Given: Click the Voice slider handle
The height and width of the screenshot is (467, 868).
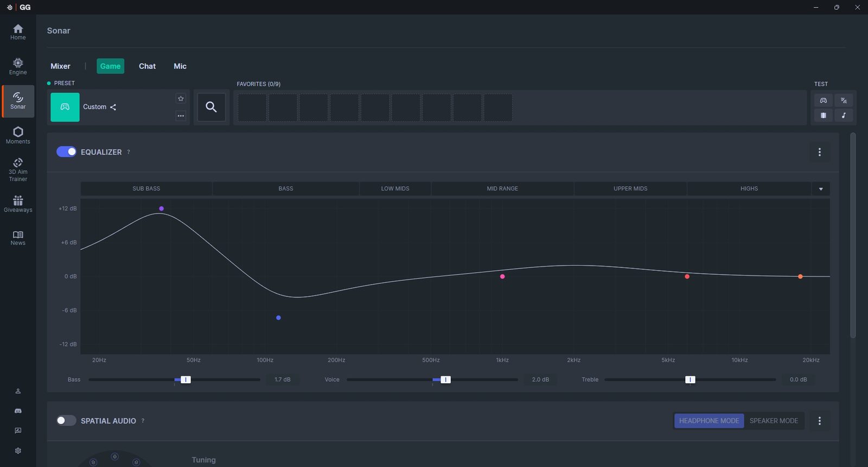Looking at the screenshot, I should coord(445,380).
